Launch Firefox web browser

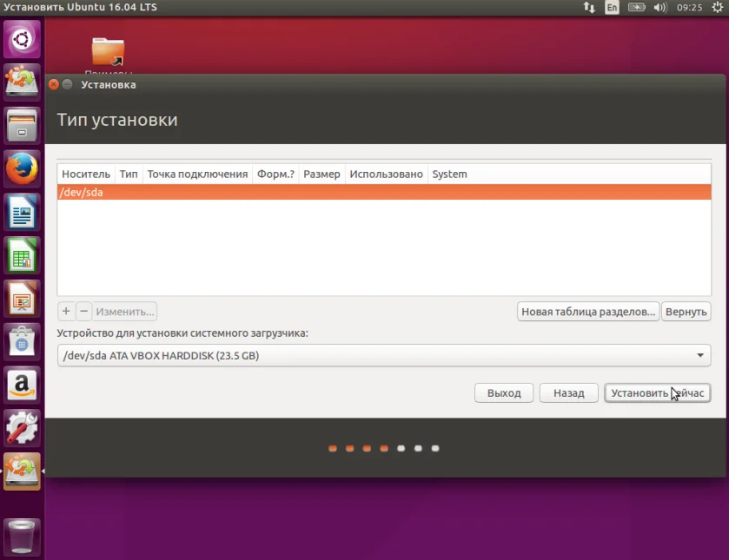(22, 168)
